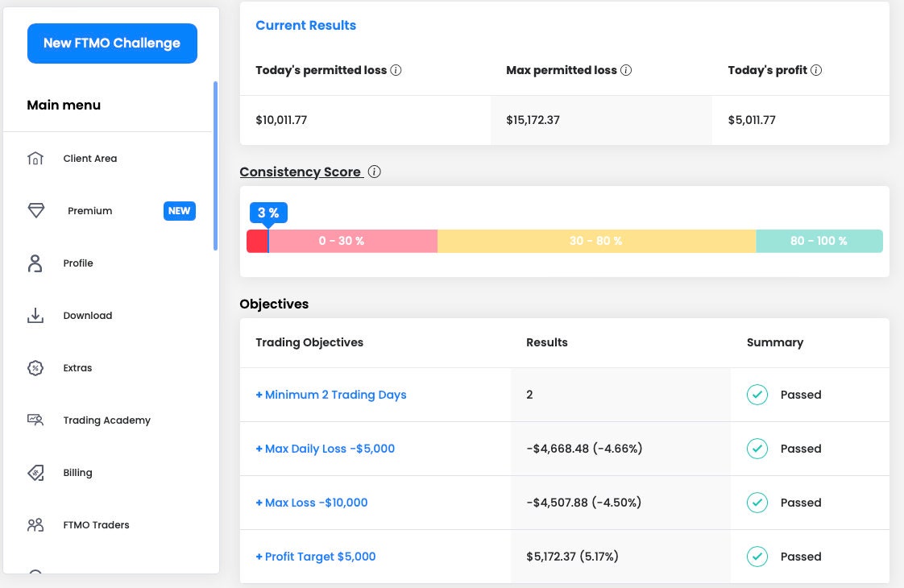Click the -$4,507.88 (-4.50%) result

583,503
